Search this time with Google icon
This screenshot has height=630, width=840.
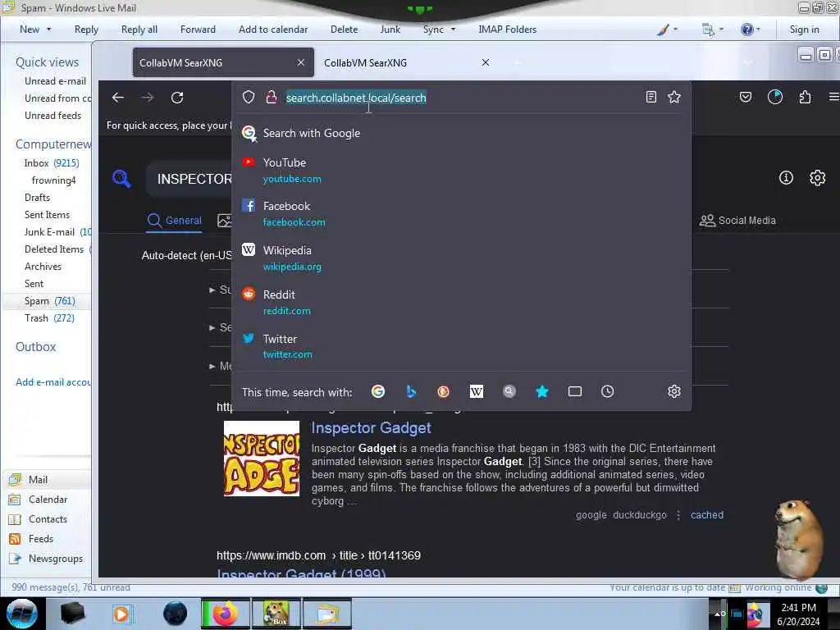coord(377,391)
